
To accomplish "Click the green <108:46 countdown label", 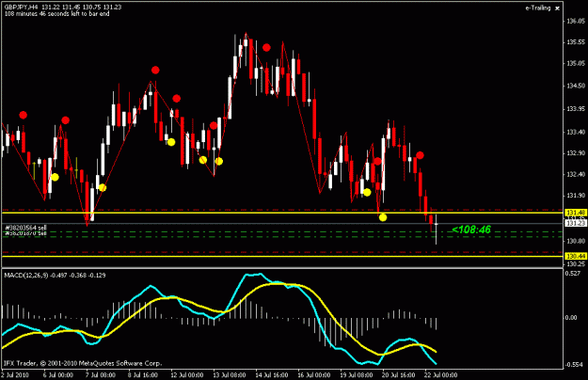I will click(x=471, y=230).
